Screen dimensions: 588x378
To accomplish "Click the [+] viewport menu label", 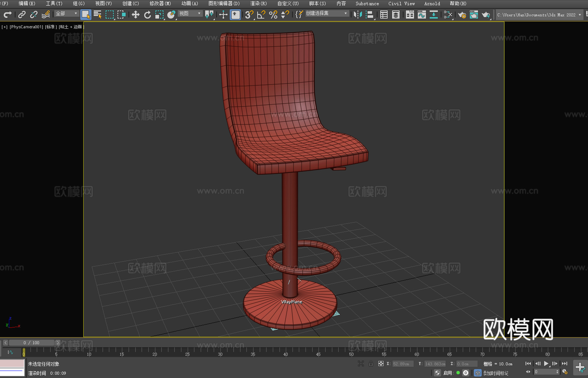I will pos(4,27).
